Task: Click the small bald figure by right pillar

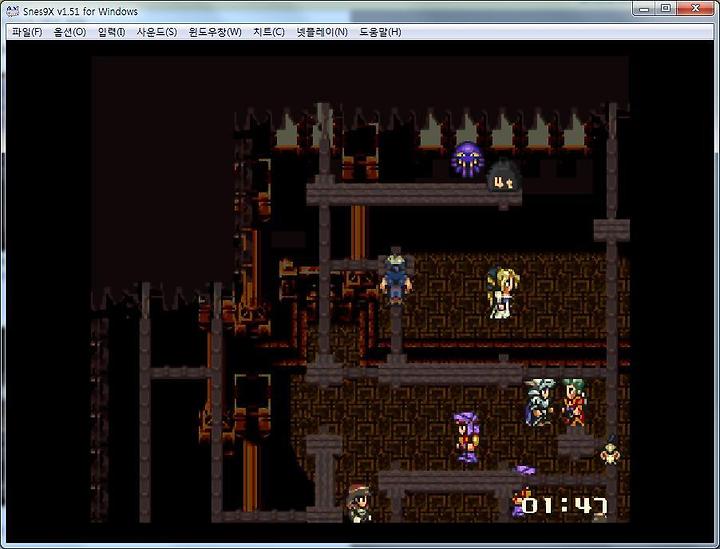Action: [610, 450]
